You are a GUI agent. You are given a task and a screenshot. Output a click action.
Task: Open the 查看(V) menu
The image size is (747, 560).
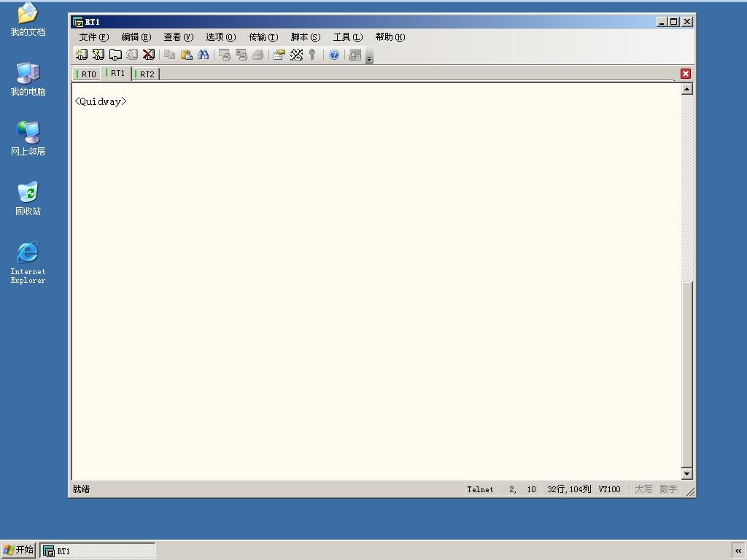point(179,37)
